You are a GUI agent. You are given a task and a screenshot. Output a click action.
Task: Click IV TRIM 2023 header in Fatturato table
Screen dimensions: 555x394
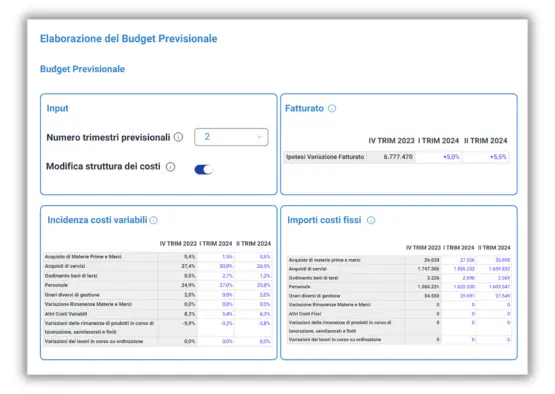[x=391, y=141]
